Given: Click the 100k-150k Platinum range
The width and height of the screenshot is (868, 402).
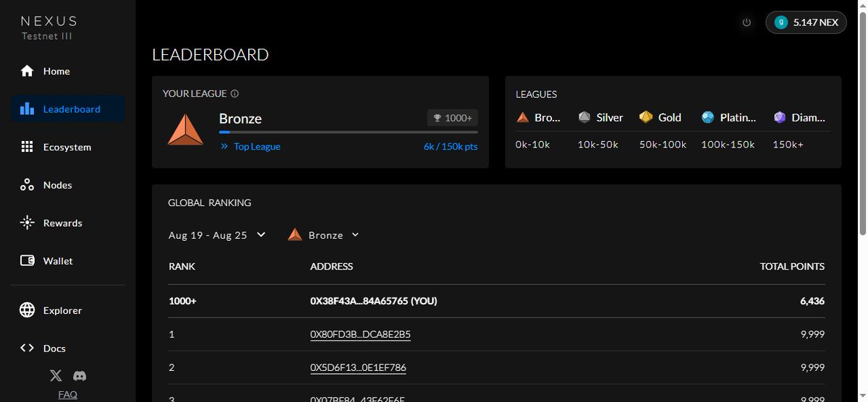Looking at the screenshot, I should point(728,145).
